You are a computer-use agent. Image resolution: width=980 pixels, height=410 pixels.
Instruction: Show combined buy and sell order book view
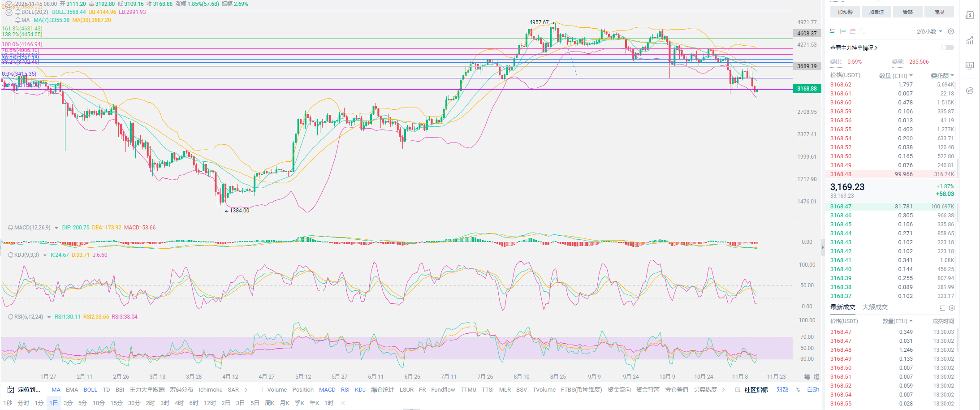click(833, 31)
